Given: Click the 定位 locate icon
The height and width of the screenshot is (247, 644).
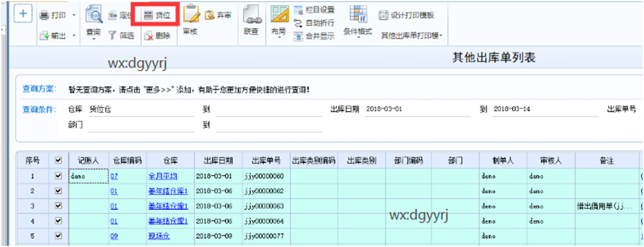Looking at the screenshot, I should click(x=113, y=15).
